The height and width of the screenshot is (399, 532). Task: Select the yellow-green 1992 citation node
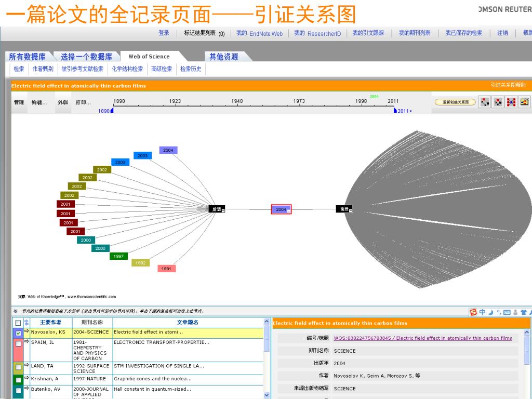click(140, 262)
